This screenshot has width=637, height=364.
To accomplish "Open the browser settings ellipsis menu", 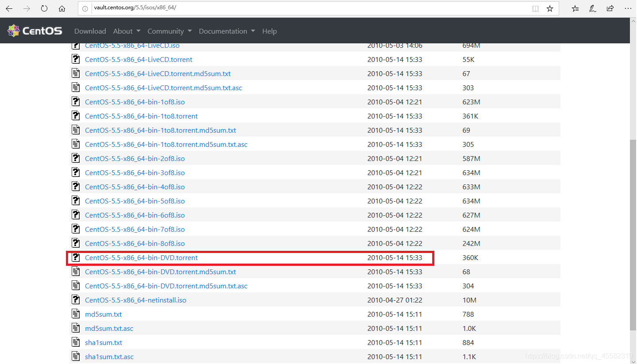I will pos(628,8).
